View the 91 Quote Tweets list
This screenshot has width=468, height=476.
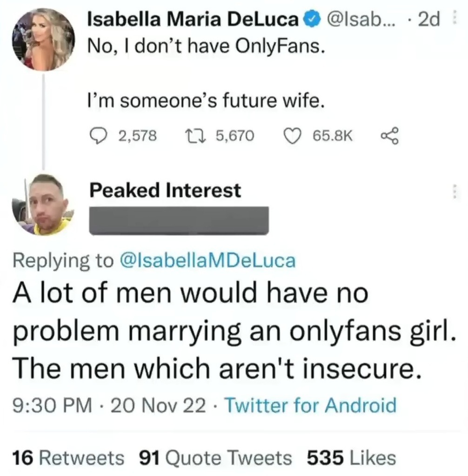point(216,458)
